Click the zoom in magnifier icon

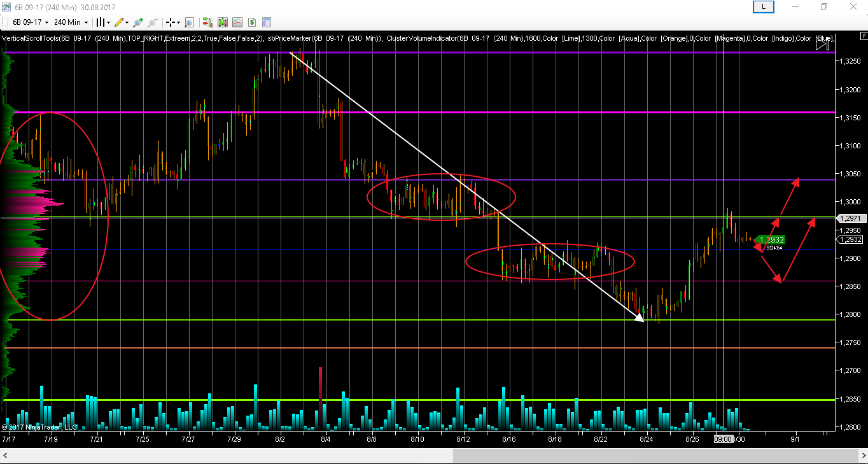click(138, 22)
